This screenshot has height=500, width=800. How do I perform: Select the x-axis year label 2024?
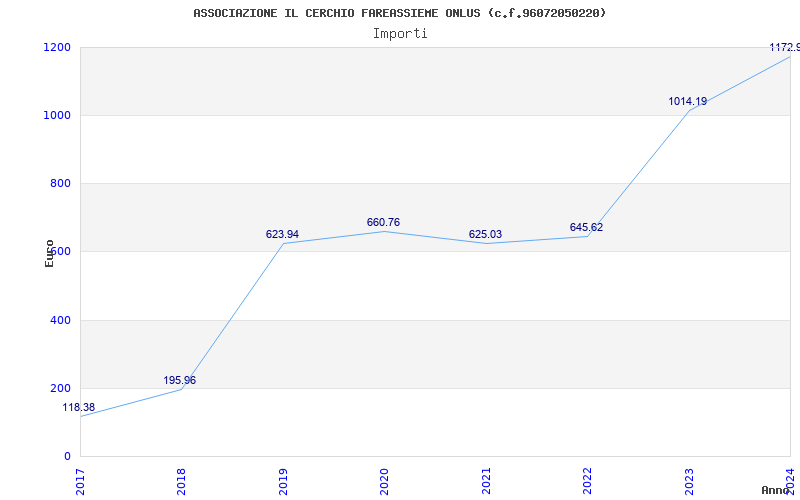(x=790, y=482)
